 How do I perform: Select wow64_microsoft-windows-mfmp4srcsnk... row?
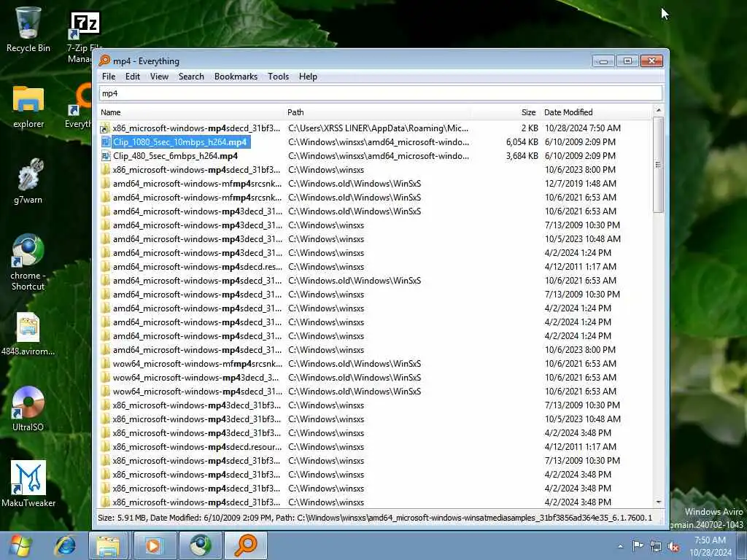click(374, 363)
